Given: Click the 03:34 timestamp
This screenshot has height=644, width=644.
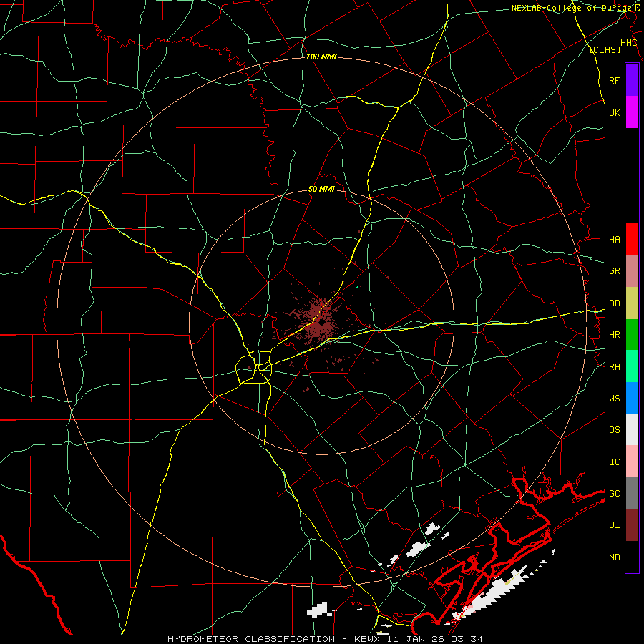Looking at the screenshot, I should pos(467,639).
